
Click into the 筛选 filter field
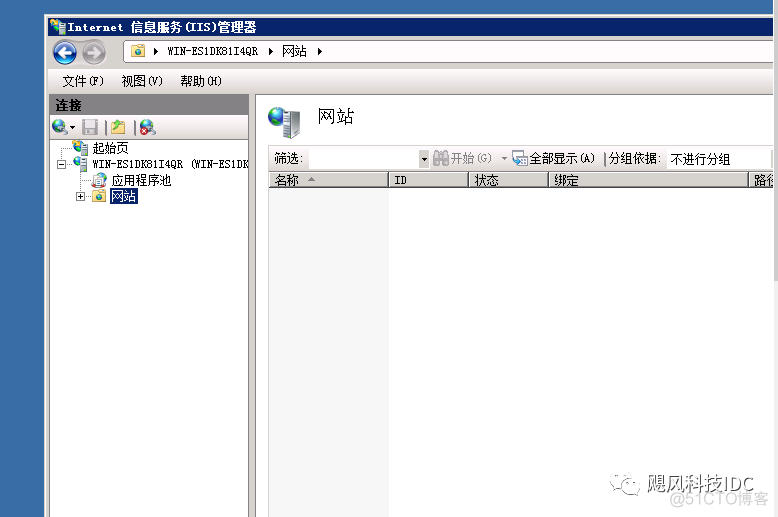(x=364, y=159)
